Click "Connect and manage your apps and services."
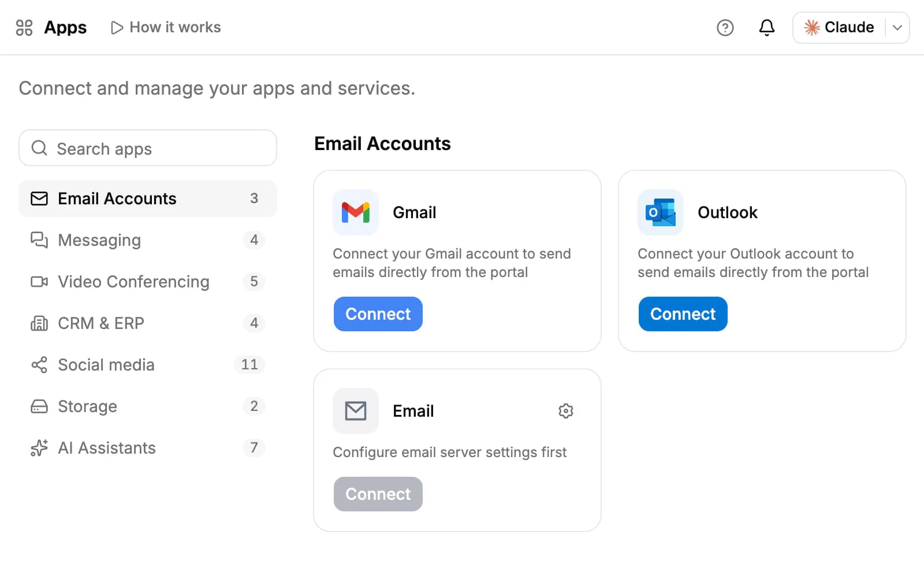This screenshot has height=561, width=924. (x=217, y=88)
